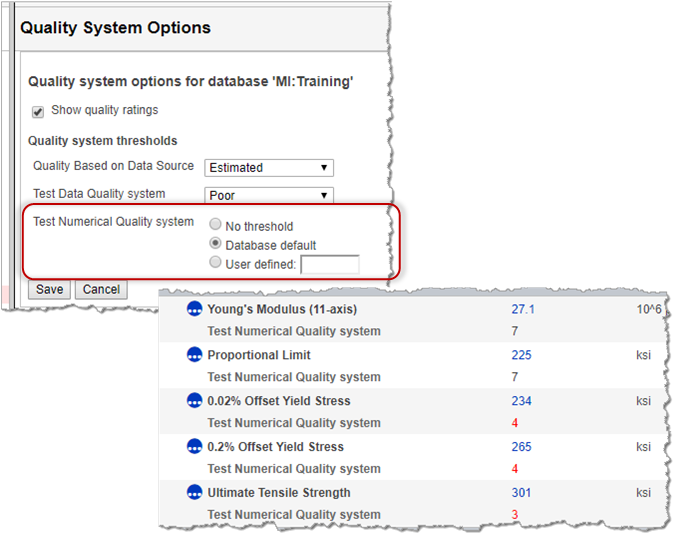Click the red quality rating 3 under Ultimate Tensile Strength
Screen dimensions: 678x537
pyautogui.click(x=514, y=515)
